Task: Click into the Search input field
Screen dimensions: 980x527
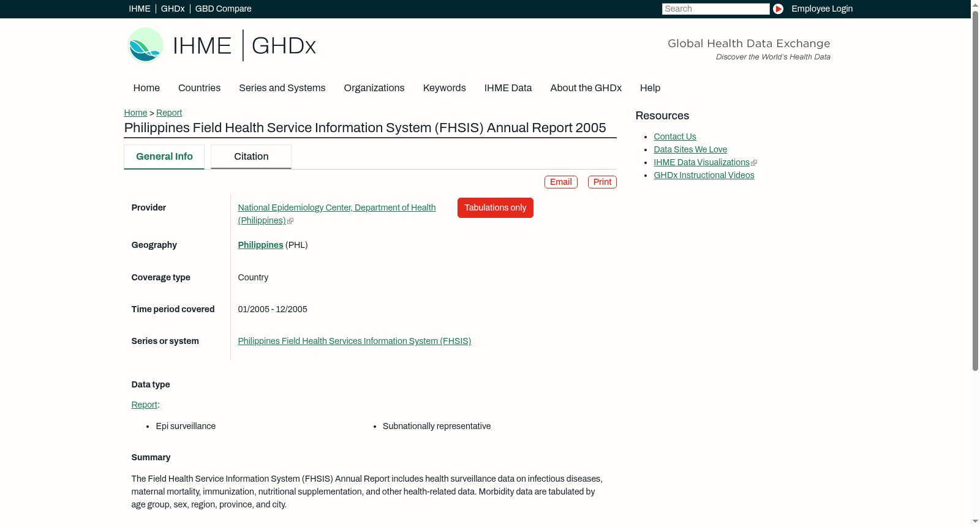Action: point(715,9)
